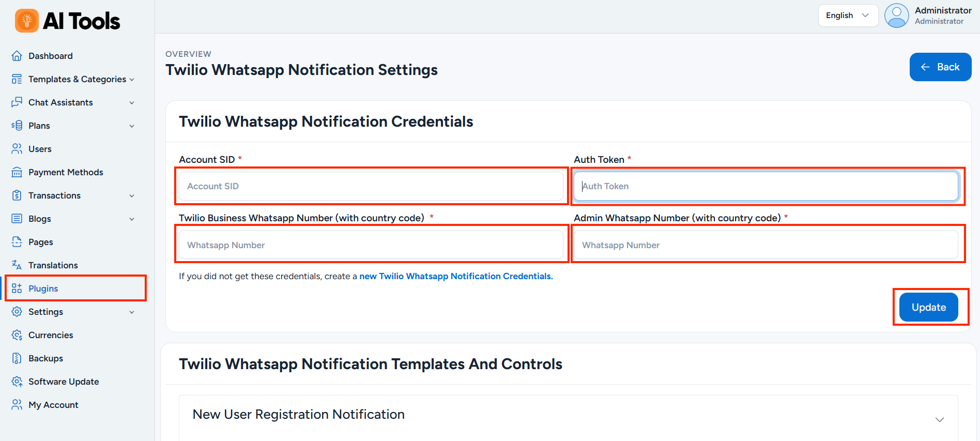Follow the new Twilio Whatsapp Notification Credentials link
Image resolution: width=980 pixels, height=441 pixels.
pyautogui.click(x=456, y=276)
